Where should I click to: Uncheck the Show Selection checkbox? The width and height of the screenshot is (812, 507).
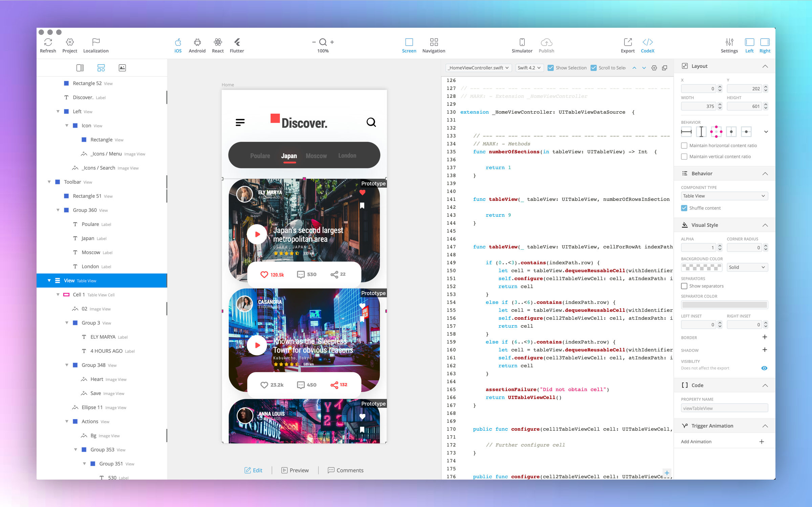(551, 68)
